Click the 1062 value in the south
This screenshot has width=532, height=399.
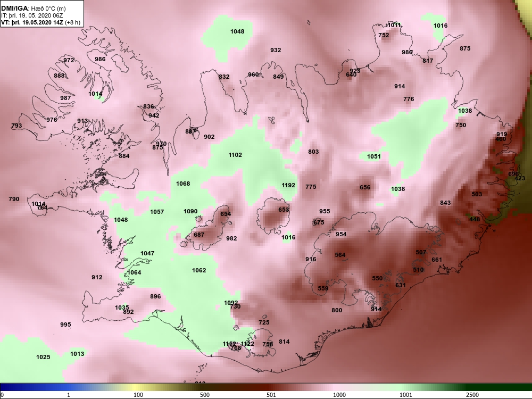[x=199, y=270]
